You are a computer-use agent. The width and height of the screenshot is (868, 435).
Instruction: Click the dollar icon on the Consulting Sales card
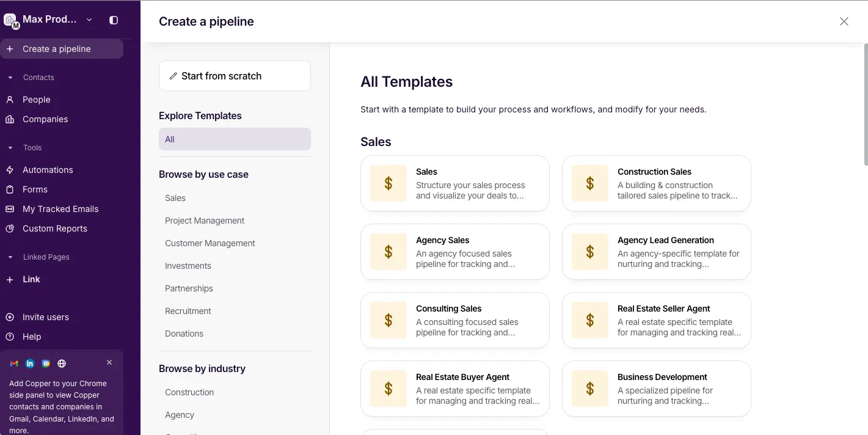click(388, 320)
